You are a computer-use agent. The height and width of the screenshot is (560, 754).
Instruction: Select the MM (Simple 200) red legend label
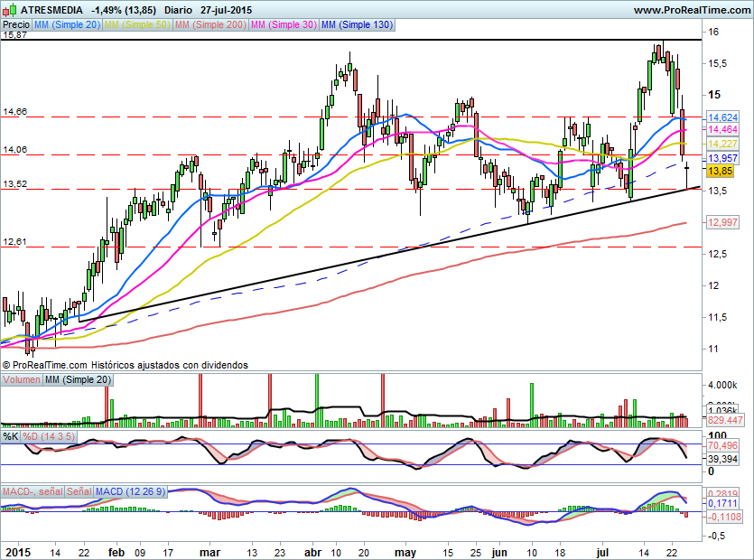click(210, 24)
